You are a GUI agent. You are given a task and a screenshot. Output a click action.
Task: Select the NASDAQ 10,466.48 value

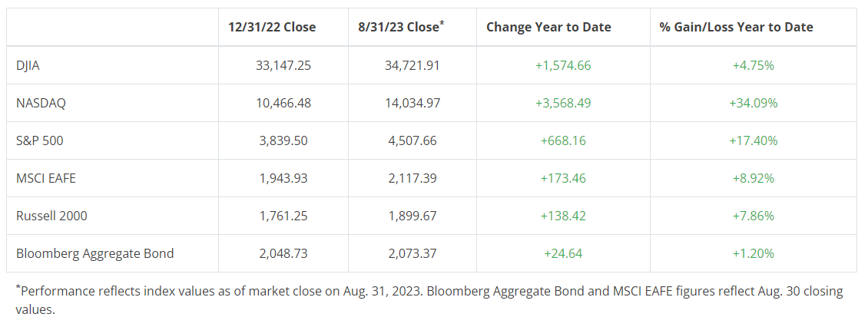pyautogui.click(x=283, y=103)
